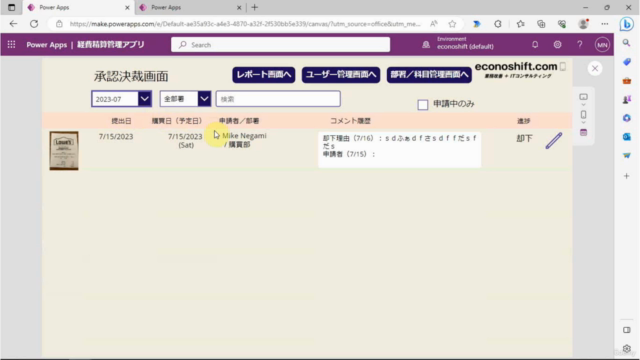Click the Edge sidebar search icon
Screen dimensions: 640x360
(627, 43)
